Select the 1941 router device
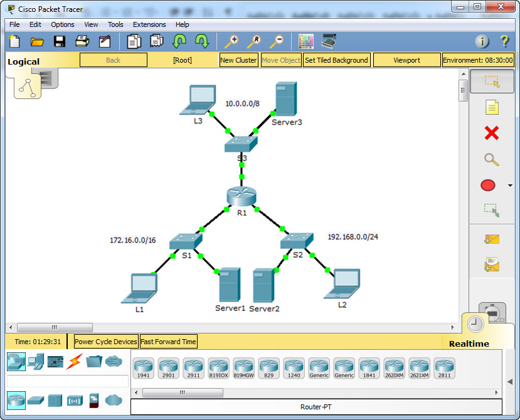This screenshot has height=420, width=520. (144, 368)
